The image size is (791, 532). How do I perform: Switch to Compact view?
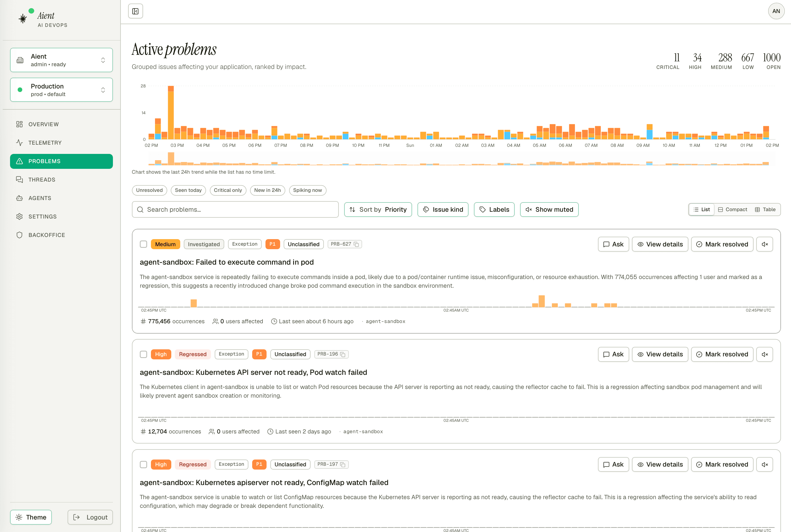pyautogui.click(x=733, y=210)
